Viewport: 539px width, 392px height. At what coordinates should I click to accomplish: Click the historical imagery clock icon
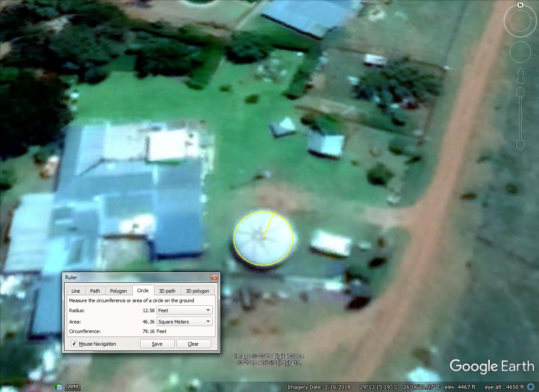(x=59, y=386)
